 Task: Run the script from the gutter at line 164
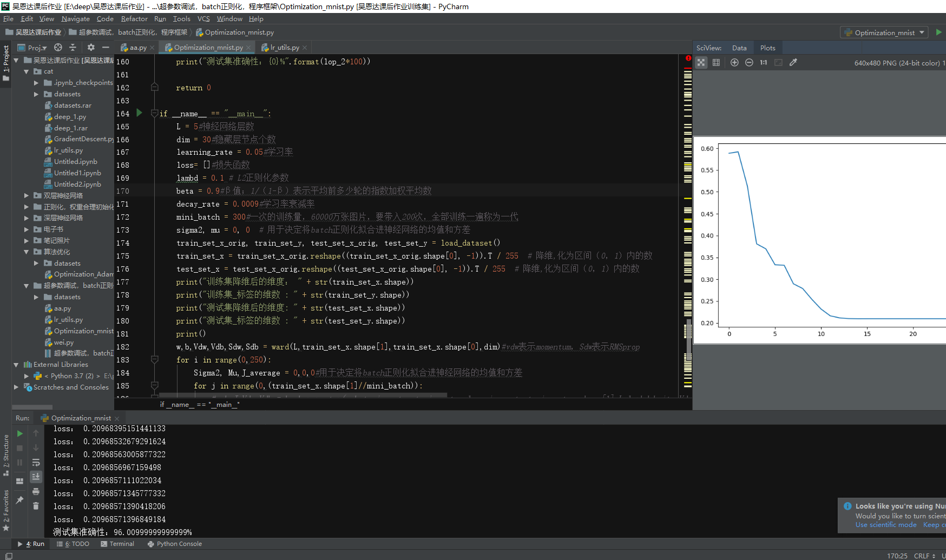tap(139, 113)
